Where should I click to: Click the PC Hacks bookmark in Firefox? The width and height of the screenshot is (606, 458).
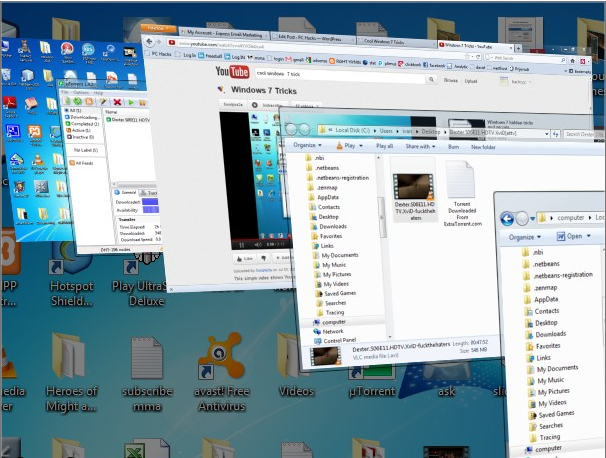pyautogui.click(x=157, y=54)
